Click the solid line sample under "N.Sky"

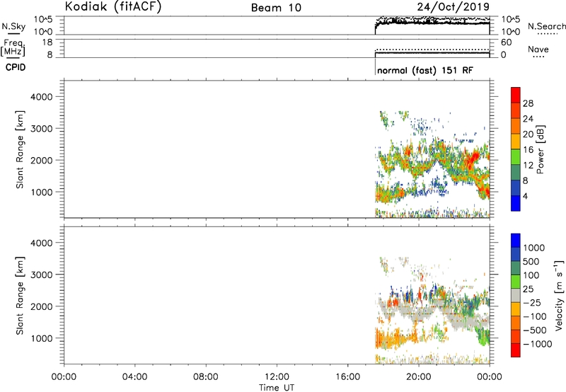point(13,34)
